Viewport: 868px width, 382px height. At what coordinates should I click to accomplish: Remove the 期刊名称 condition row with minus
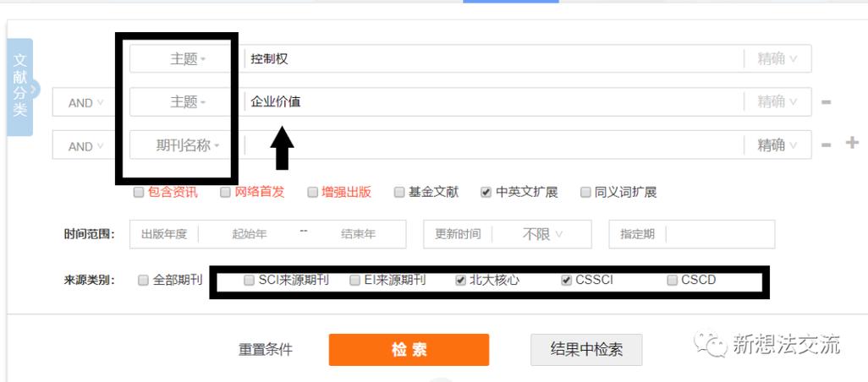826,145
